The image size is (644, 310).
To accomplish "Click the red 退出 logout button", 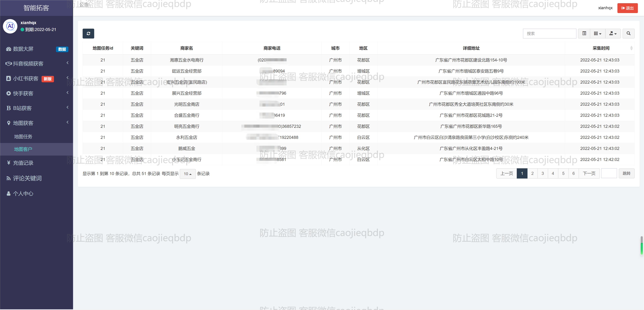I will point(627,8).
